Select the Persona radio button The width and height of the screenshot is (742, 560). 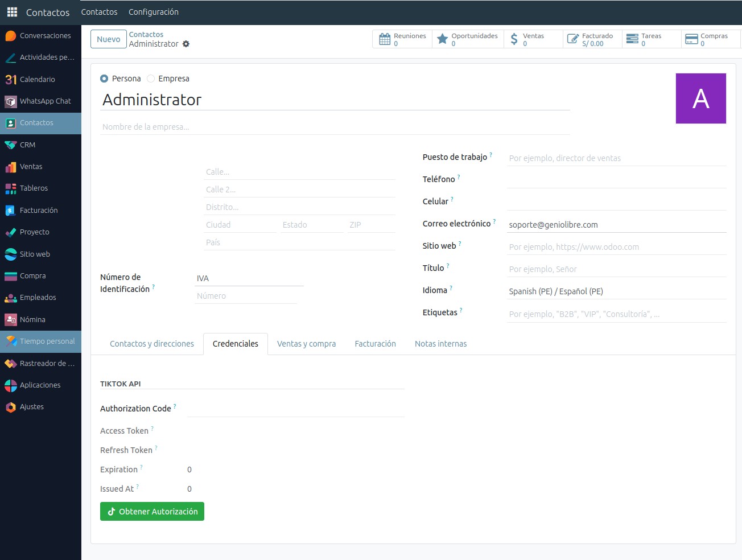(104, 79)
